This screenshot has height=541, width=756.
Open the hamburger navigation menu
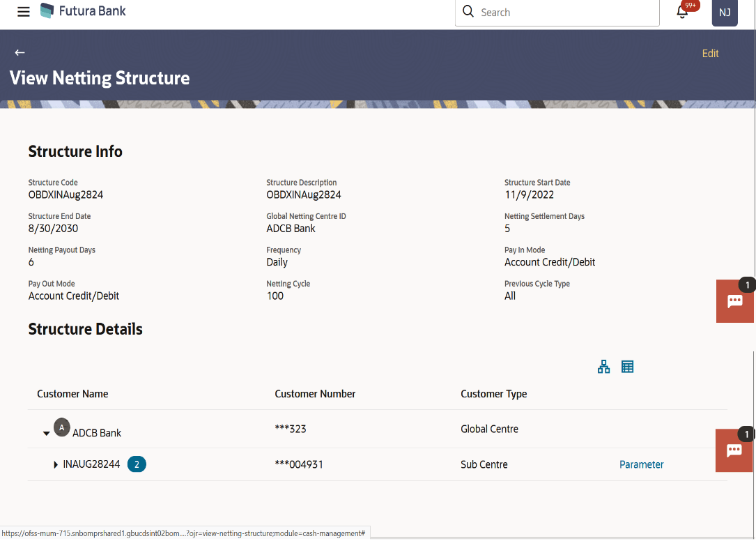(23, 12)
